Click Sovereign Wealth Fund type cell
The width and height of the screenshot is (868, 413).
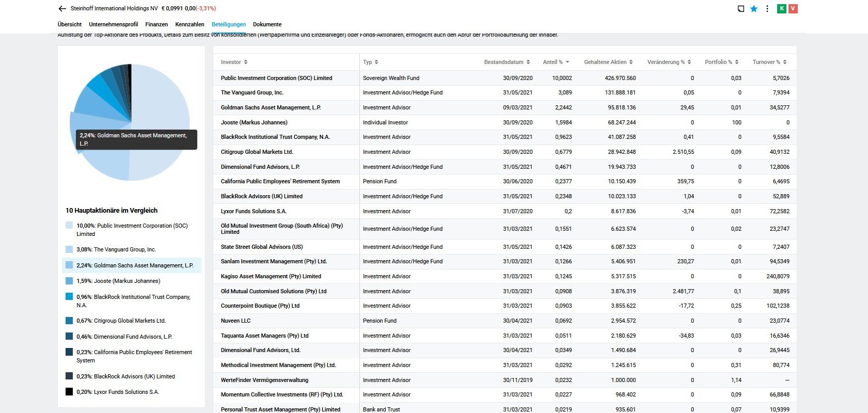(x=391, y=78)
